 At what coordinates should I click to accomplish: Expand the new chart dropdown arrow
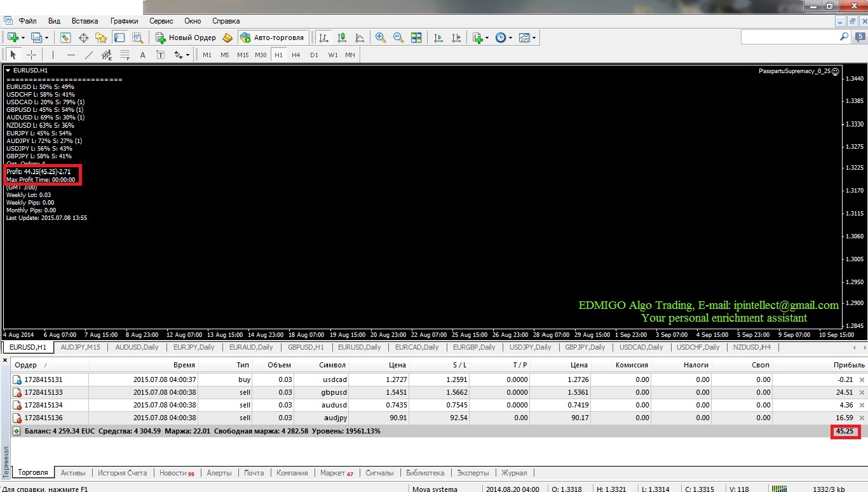[x=24, y=38]
